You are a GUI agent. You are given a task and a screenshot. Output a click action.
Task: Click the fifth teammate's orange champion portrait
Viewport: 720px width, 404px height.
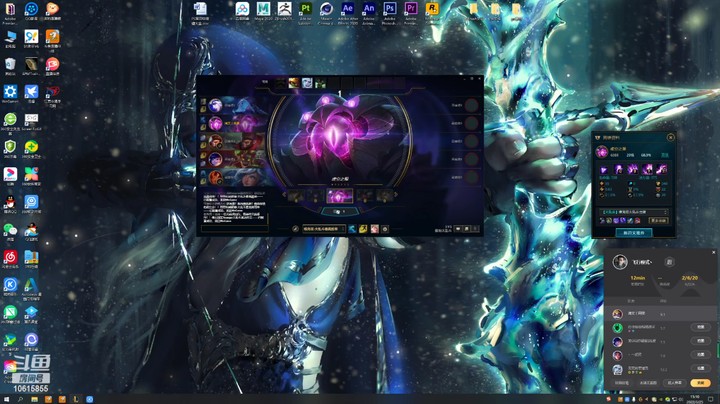215,177
